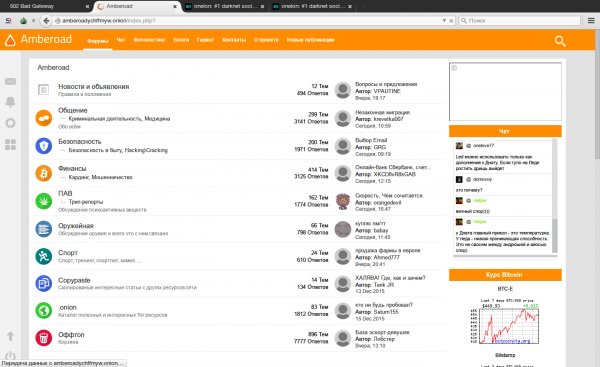600x367 pixels.
Task: Click the running figure Спорт icon
Action: click(x=44, y=256)
